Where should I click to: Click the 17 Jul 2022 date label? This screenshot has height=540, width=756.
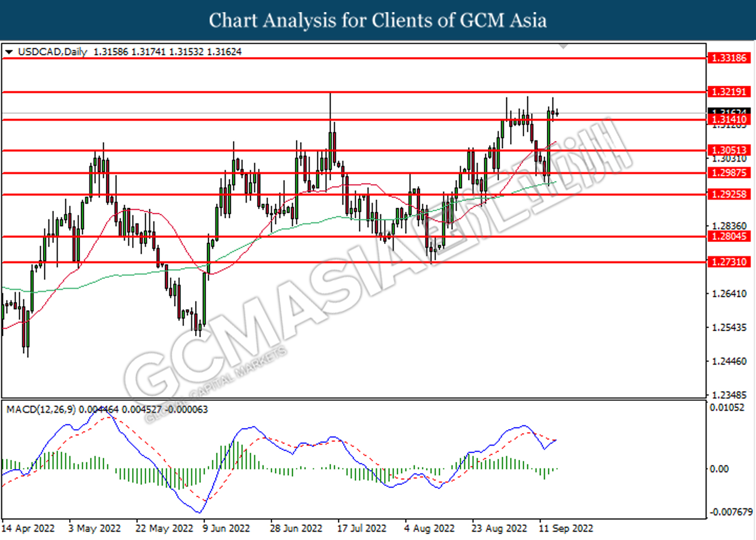362,528
